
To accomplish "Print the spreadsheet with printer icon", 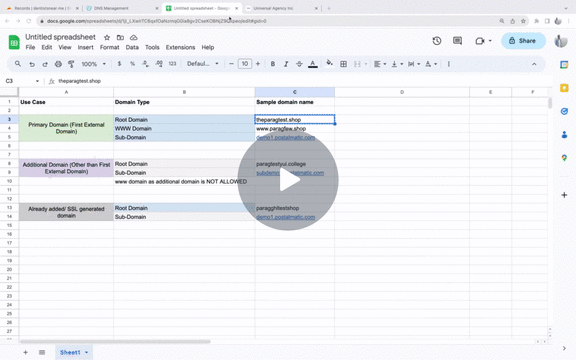I will click(58, 64).
